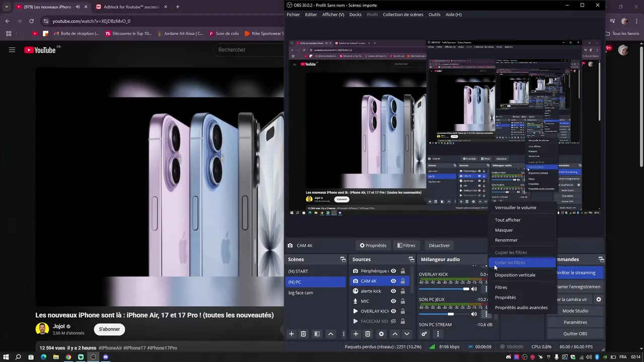Mute SON PC JEUX speaker icon
644x362 pixels.
point(474,314)
